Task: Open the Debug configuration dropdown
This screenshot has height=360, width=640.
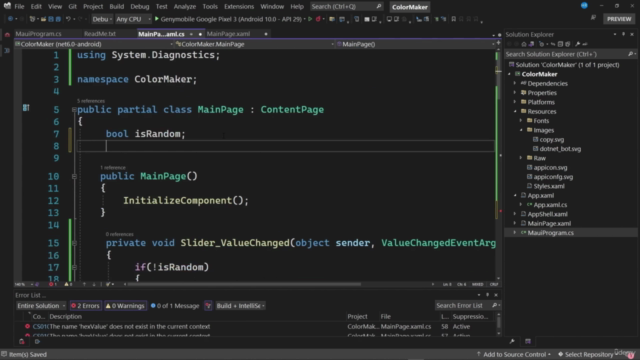Action: click(102, 19)
